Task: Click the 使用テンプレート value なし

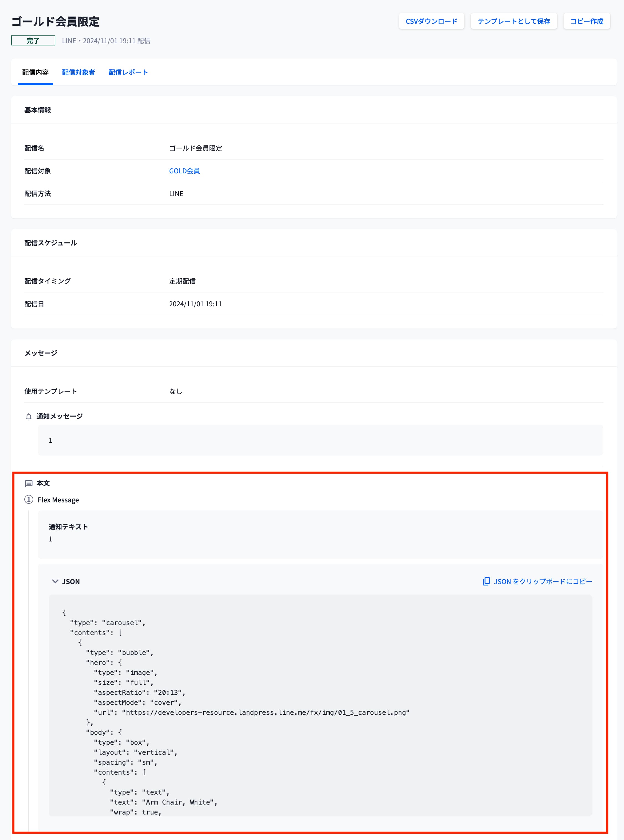Action: point(176,391)
